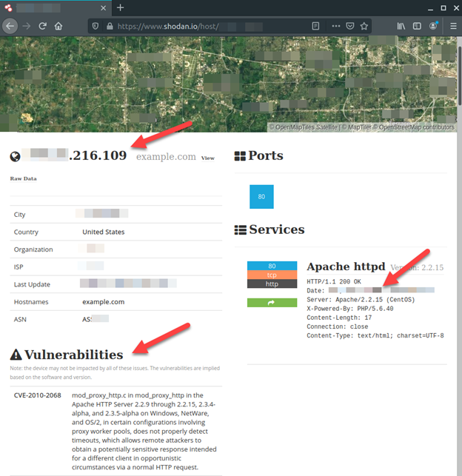Click the Apache httpd service title

pyautogui.click(x=346, y=267)
